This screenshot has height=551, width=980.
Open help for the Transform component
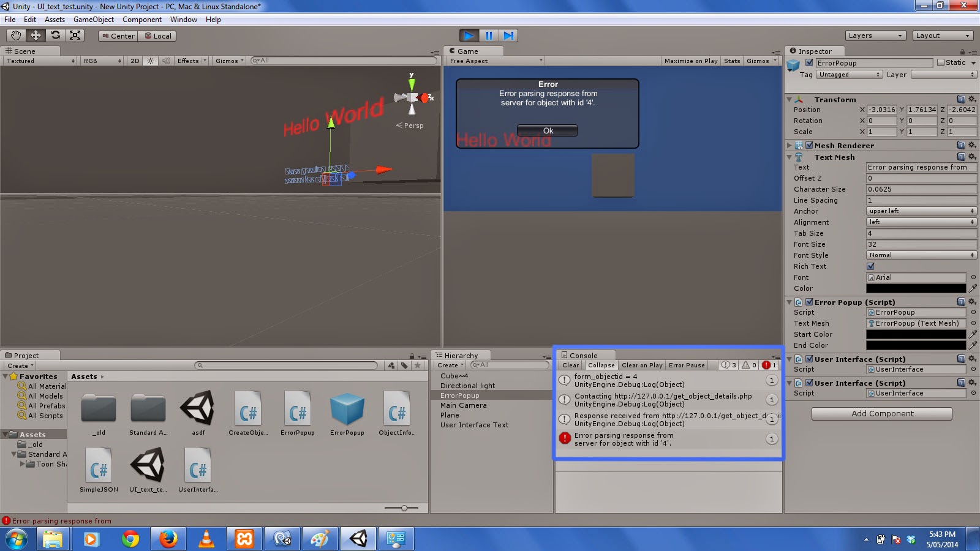(961, 99)
